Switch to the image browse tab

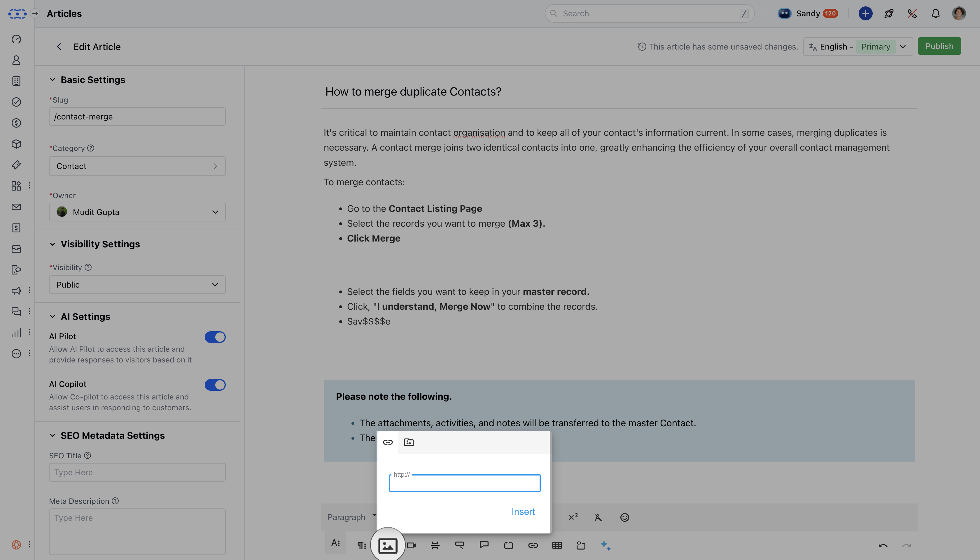(x=409, y=442)
